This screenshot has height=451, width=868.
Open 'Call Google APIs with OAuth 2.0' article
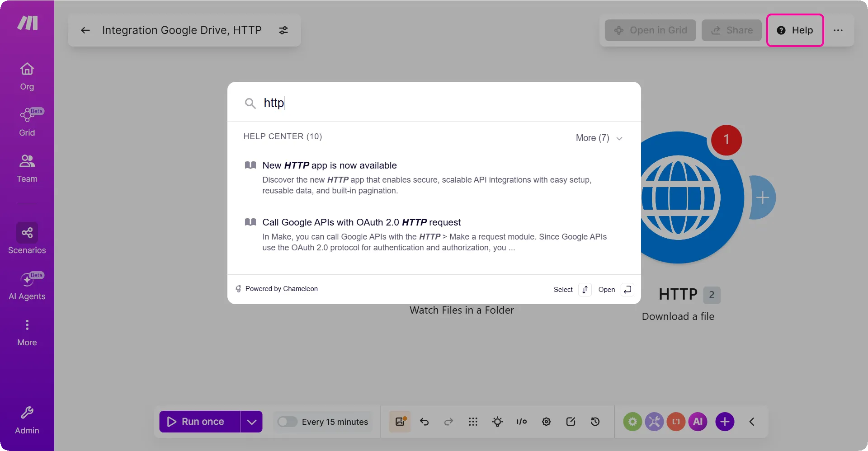coord(434,235)
